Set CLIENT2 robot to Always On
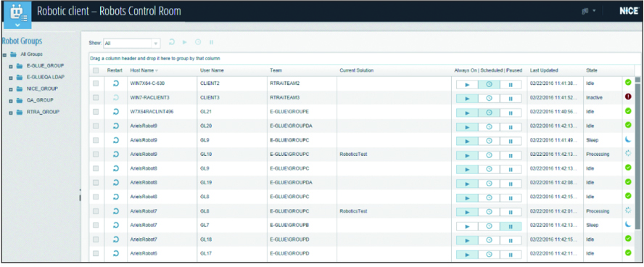The width and height of the screenshot is (644, 267). 467,85
